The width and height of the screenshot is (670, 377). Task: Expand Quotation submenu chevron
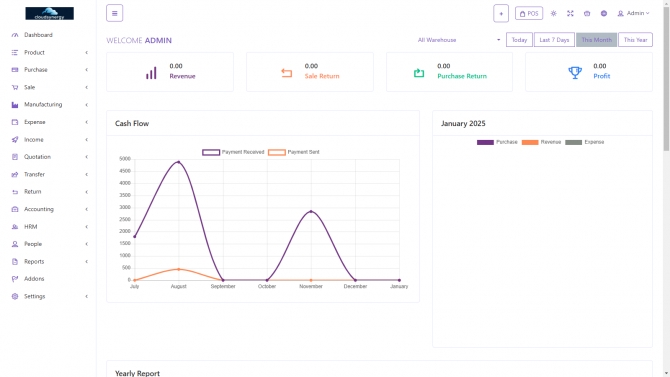pyautogui.click(x=86, y=157)
